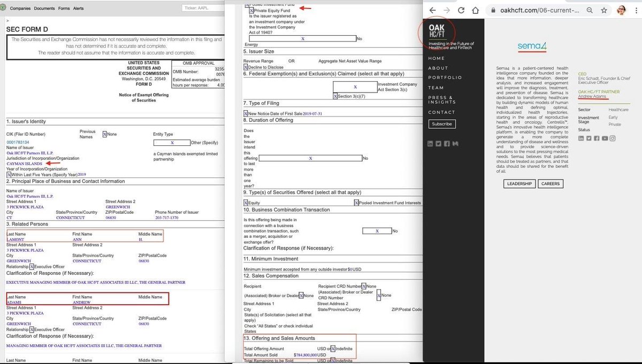Screen dimensions: 642x364
Task: Click the Andrew Adams partner link
Action: pyautogui.click(x=592, y=97)
